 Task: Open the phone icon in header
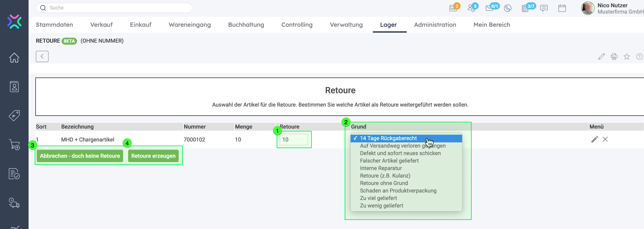click(x=507, y=8)
